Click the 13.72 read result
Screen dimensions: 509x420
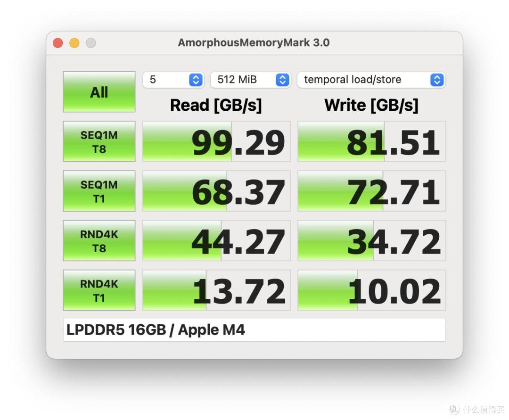216,290
